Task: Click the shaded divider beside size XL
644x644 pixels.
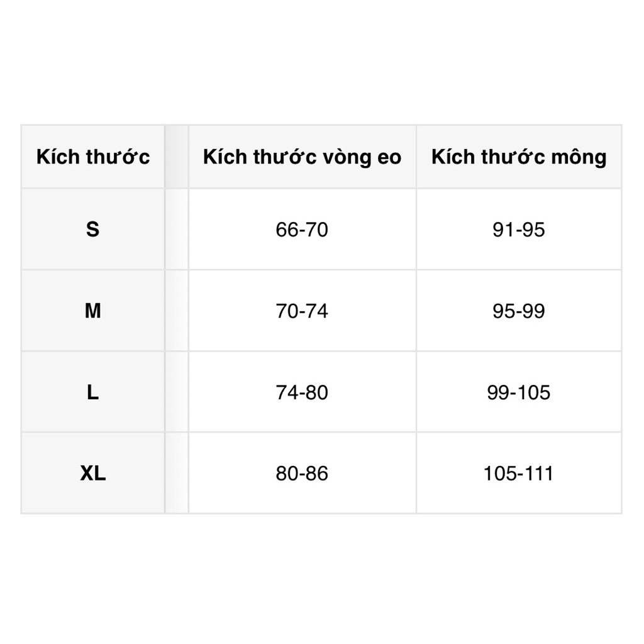Action: tap(177, 473)
